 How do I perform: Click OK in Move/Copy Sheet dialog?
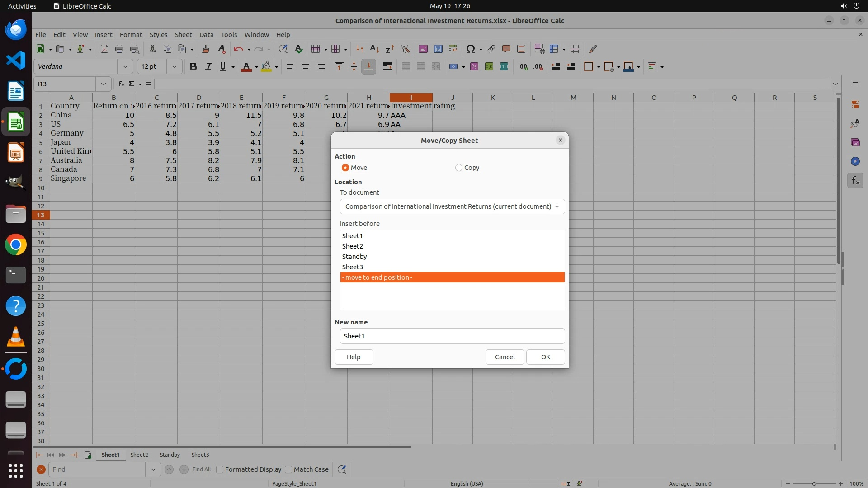tap(545, 357)
